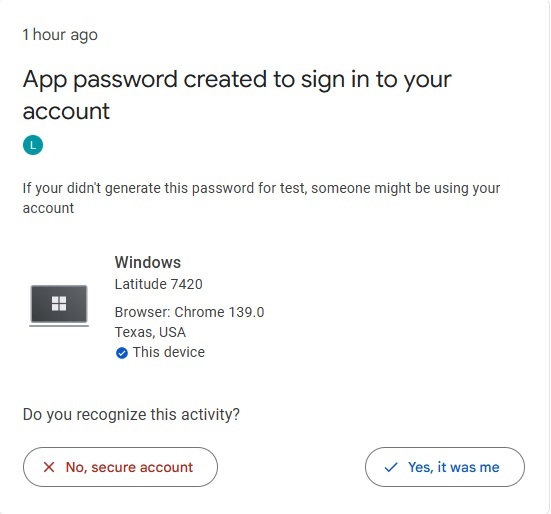Choose No, secure account
This screenshot has width=551, height=514.
pyautogui.click(x=121, y=467)
